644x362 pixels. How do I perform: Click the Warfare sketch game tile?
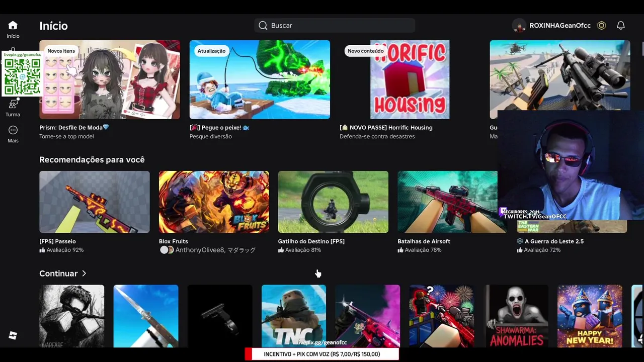[x=72, y=316]
